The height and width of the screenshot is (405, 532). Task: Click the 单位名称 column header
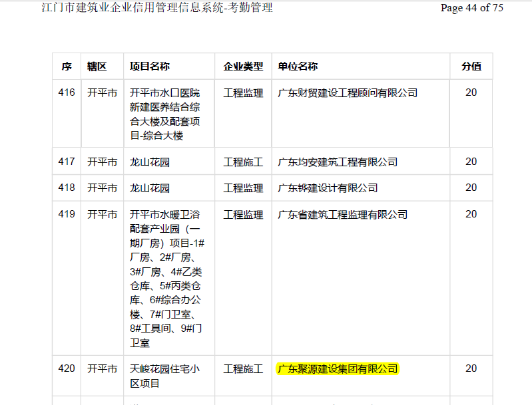tap(298, 67)
